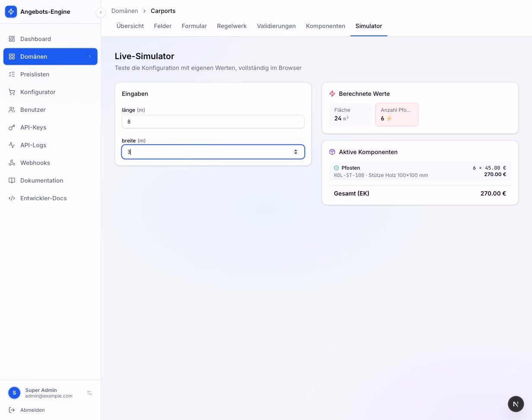The image size is (532, 420).
Task: Switch to the Validierungen tab
Action: pos(276,26)
